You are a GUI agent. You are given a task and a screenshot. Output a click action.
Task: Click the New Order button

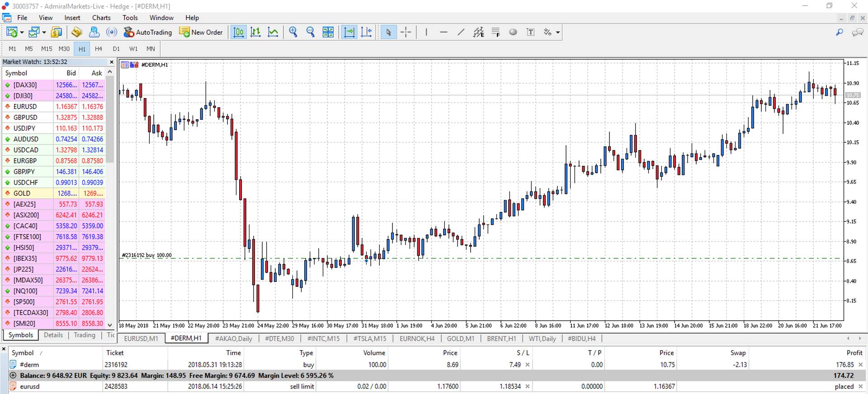point(201,32)
